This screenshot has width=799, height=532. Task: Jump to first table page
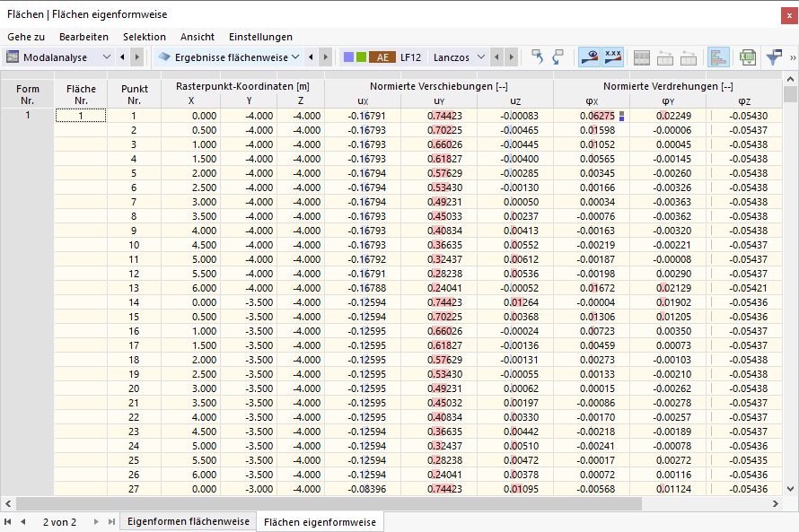(8, 522)
